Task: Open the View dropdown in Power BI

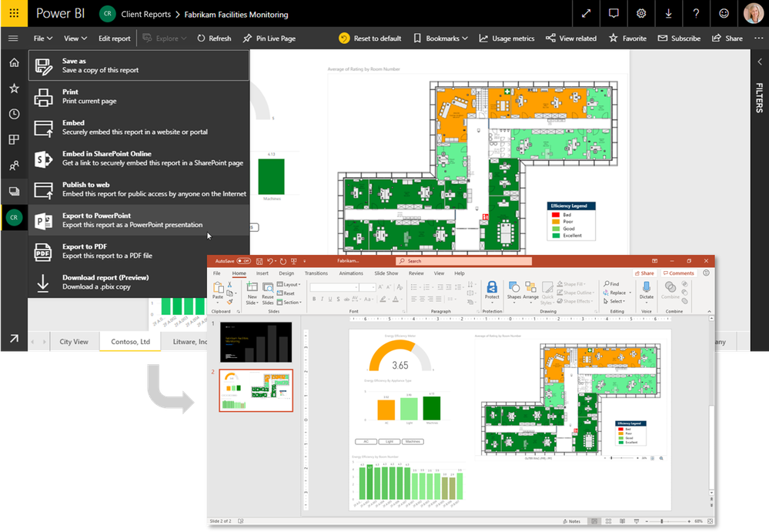Action: click(75, 38)
